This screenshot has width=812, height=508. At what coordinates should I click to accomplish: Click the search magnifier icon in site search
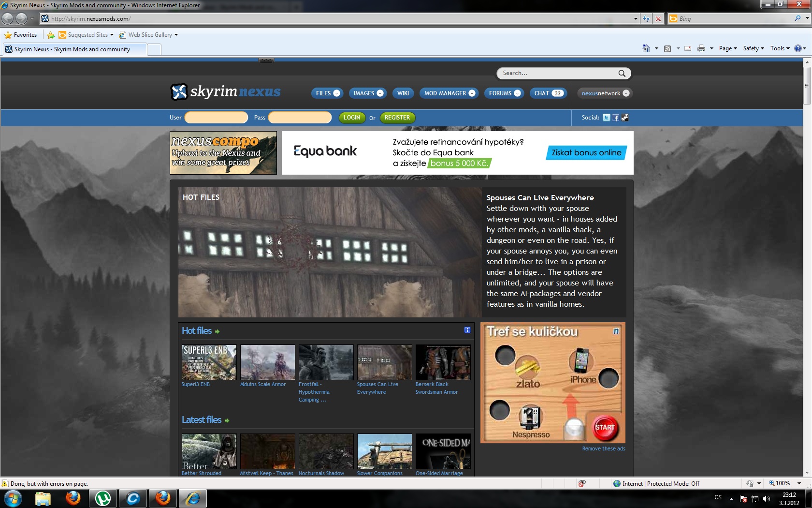(x=622, y=73)
